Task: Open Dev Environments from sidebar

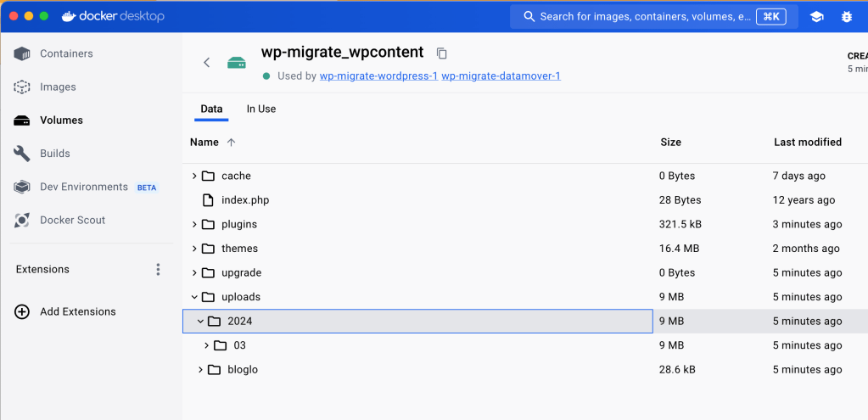Action: 83,187
